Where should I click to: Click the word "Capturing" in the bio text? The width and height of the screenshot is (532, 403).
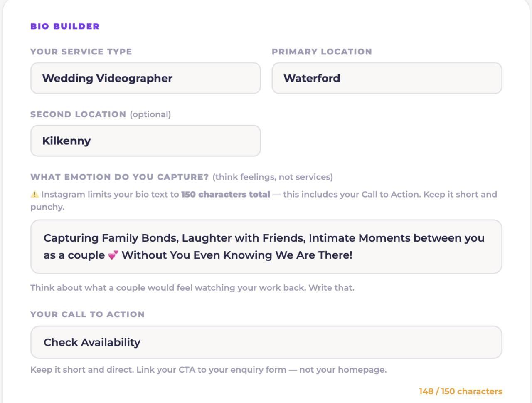(x=71, y=238)
